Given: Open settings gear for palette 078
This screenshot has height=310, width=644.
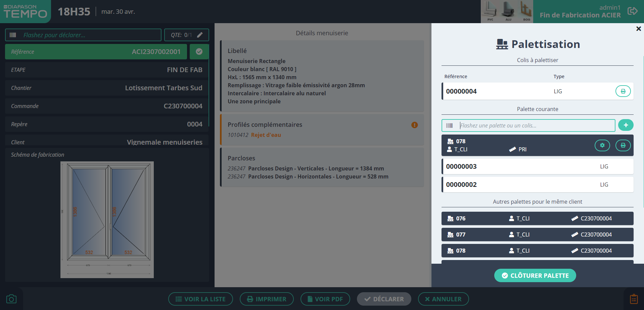Looking at the screenshot, I should tap(602, 146).
